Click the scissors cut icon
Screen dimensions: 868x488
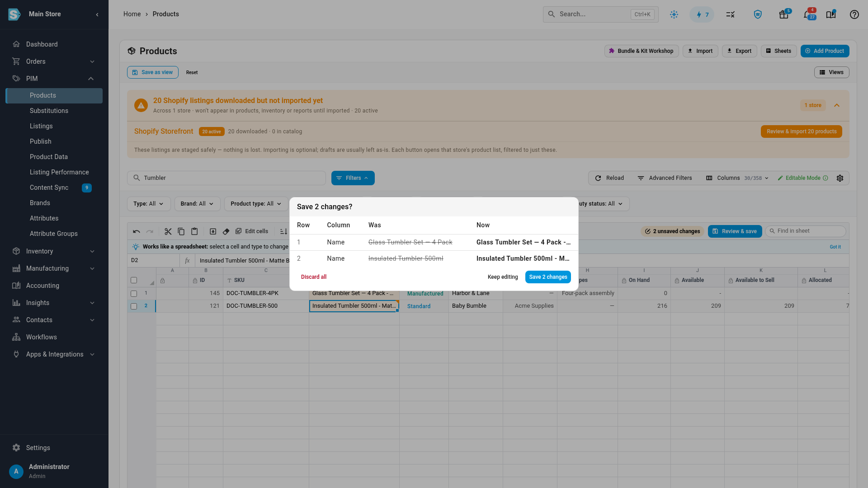168,231
